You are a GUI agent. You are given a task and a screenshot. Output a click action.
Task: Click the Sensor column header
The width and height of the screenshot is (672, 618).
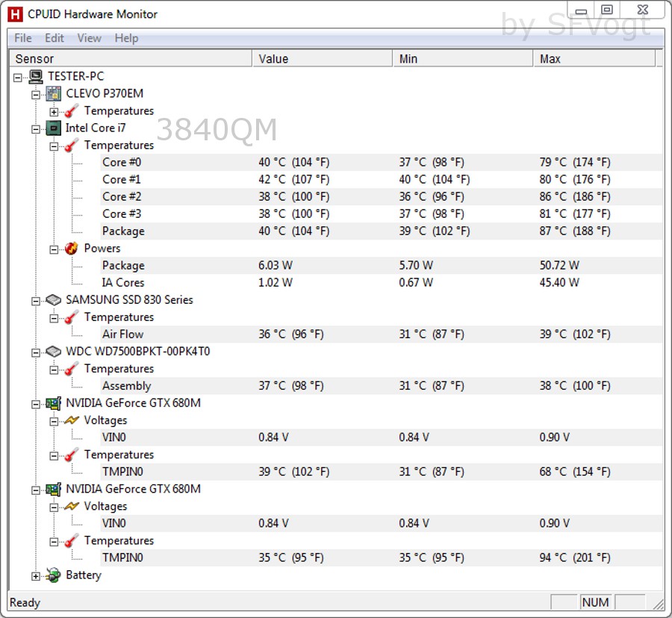[x=131, y=59]
